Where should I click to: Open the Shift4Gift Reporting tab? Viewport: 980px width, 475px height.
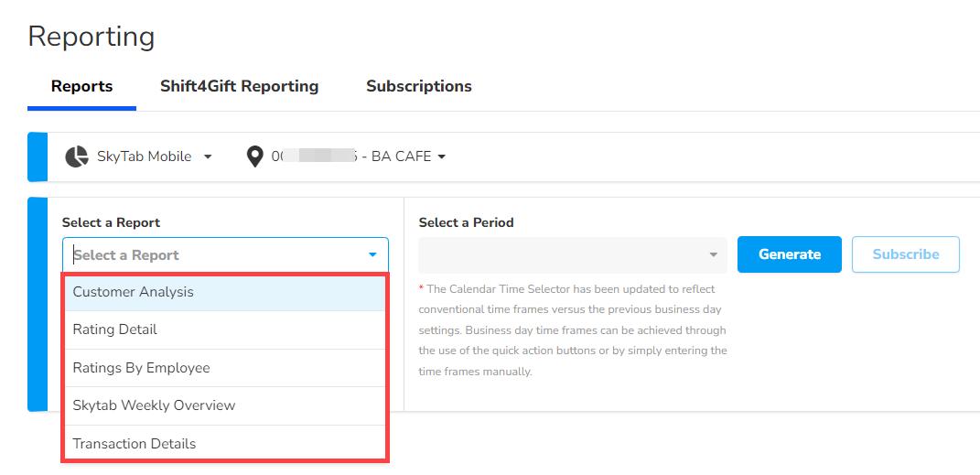point(239,87)
